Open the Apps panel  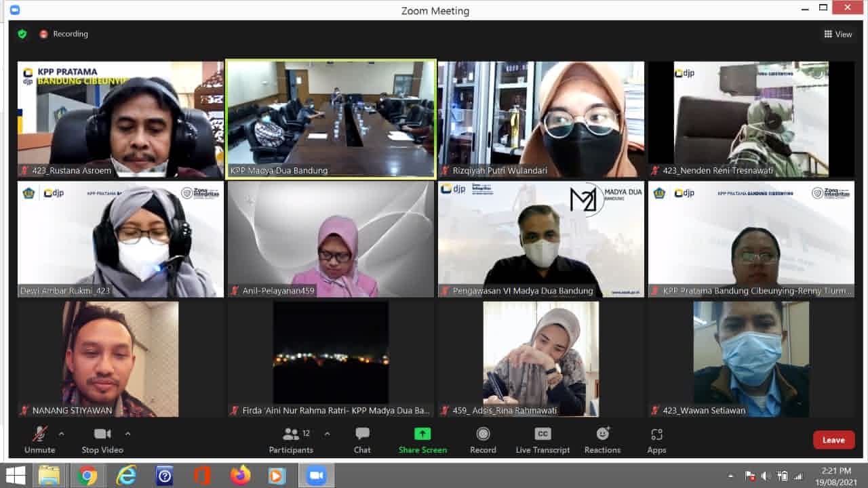pos(656,439)
